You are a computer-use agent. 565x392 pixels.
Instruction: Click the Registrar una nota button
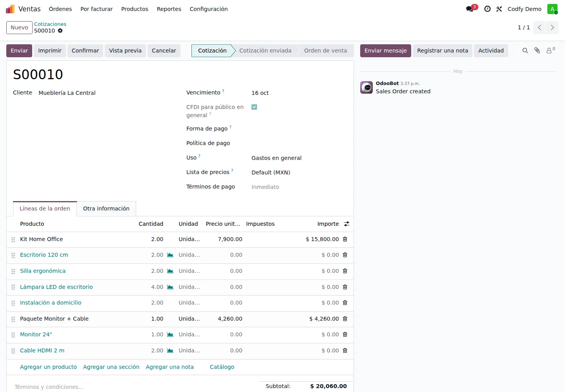443,51
